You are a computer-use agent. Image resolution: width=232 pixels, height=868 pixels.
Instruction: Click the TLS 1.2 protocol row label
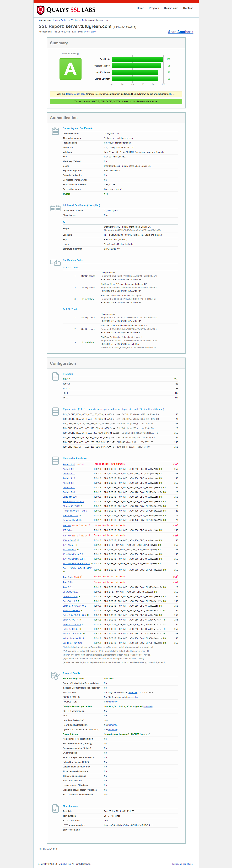66,379
